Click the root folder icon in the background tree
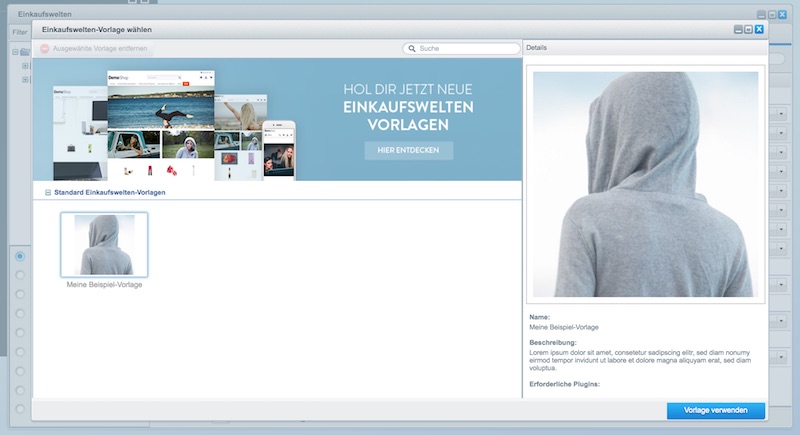 pyautogui.click(x=25, y=52)
